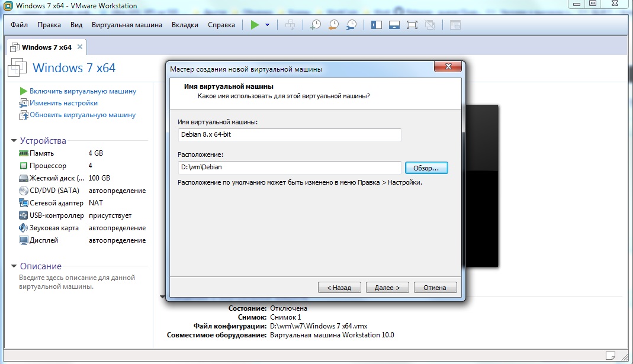The width and height of the screenshot is (633, 364).
Task: Select the Звуковая карта device icon
Action: tap(24, 228)
